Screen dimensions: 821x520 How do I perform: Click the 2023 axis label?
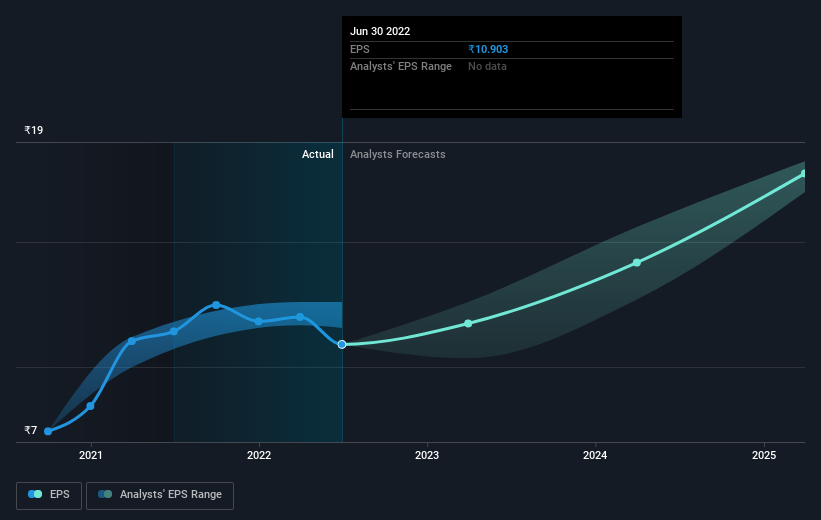tap(427, 456)
